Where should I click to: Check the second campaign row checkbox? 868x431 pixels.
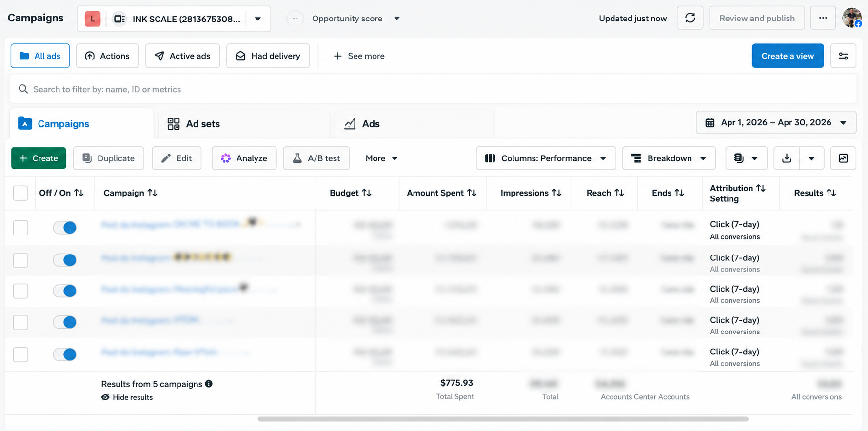click(20, 260)
